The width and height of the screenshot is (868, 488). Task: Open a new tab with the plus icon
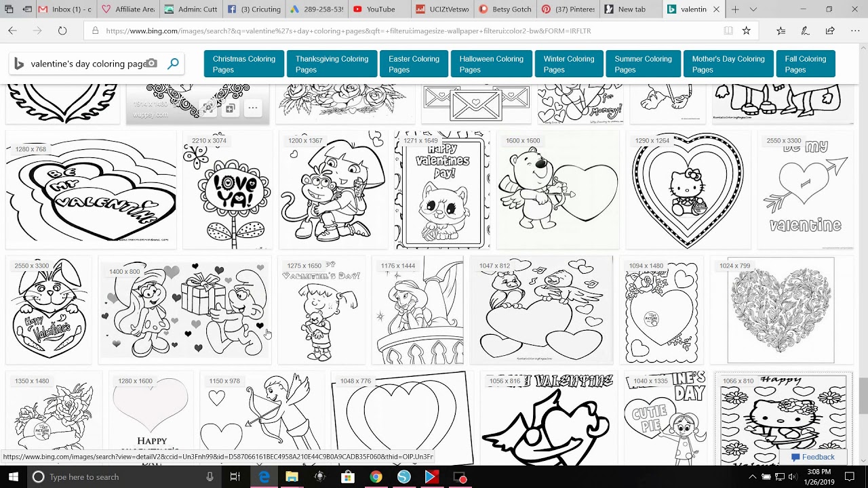735,9
